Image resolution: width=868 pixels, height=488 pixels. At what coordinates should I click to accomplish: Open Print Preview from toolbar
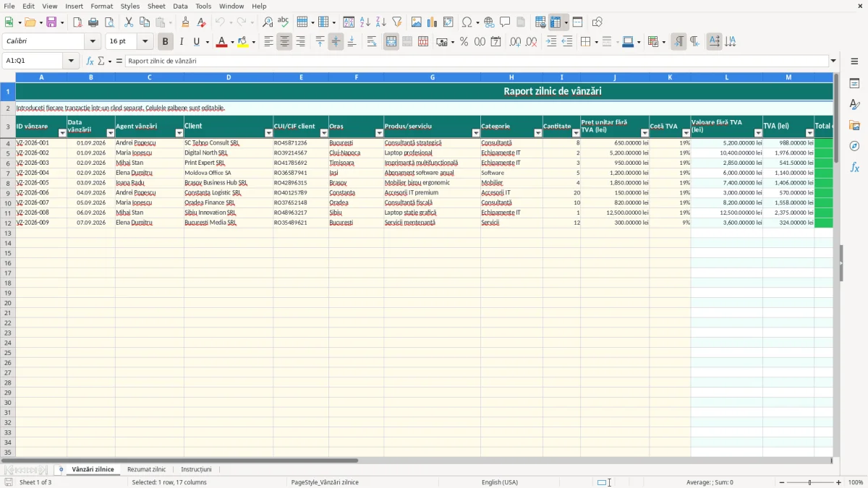click(x=109, y=22)
